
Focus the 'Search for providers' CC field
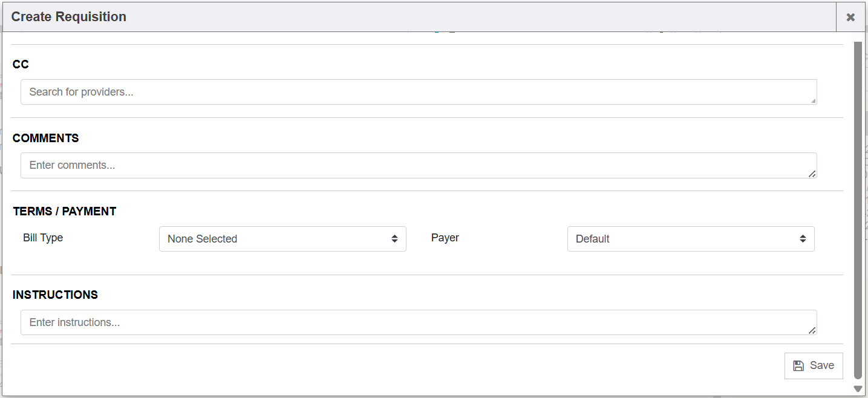(x=417, y=92)
